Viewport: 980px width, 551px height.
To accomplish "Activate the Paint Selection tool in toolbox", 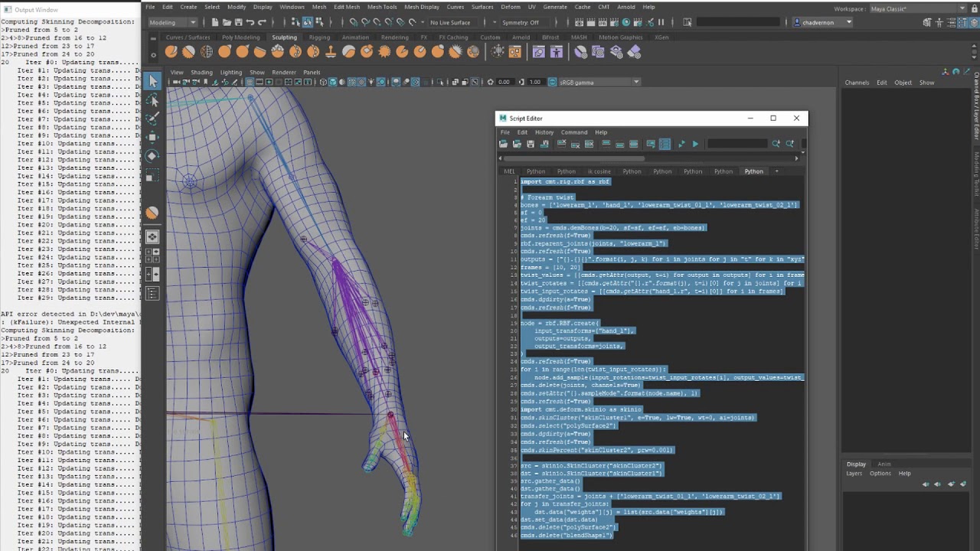I will point(152,119).
